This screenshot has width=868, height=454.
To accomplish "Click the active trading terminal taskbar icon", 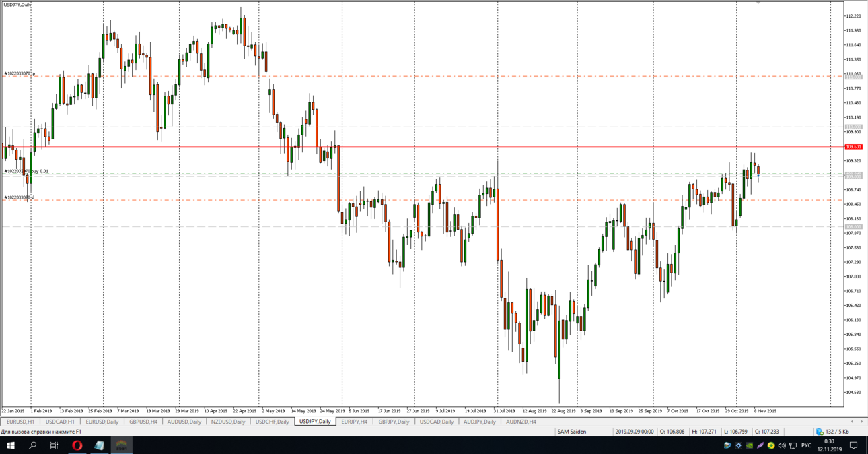I will (122, 445).
